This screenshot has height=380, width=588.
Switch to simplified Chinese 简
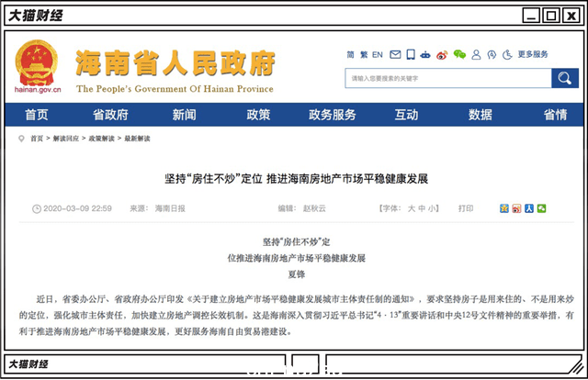[351, 55]
